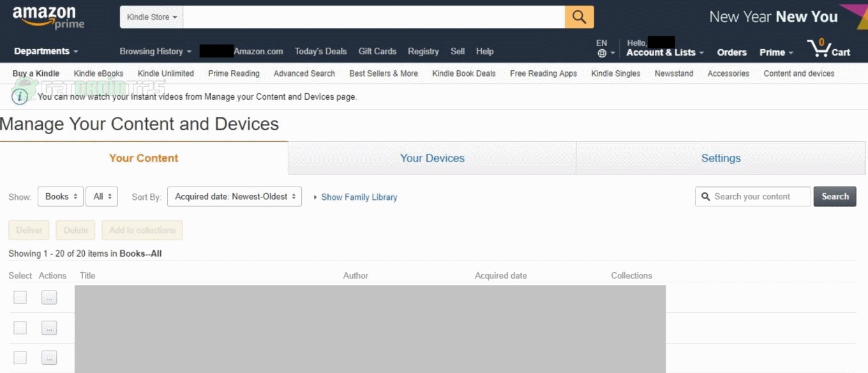868x373 pixels.
Task: Click the blue info icon in notice
Action: pyautogui.click(x=20, y=96)
